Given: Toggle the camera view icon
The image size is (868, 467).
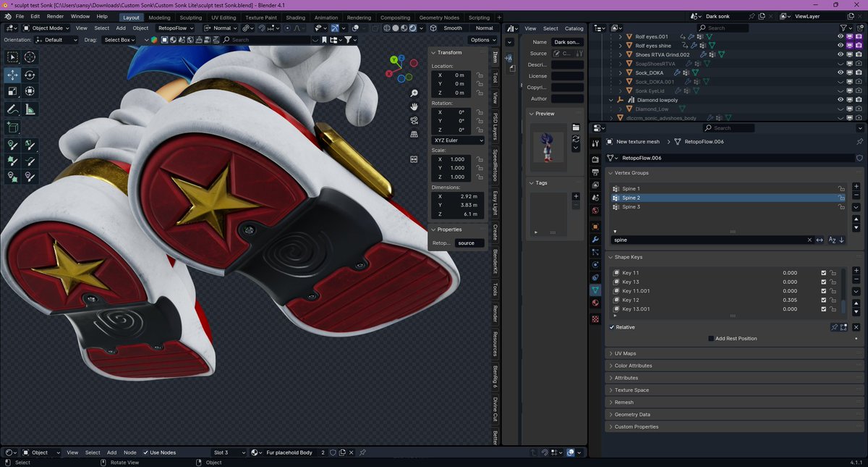Looking at the screenshot, I should pos(414,120).
